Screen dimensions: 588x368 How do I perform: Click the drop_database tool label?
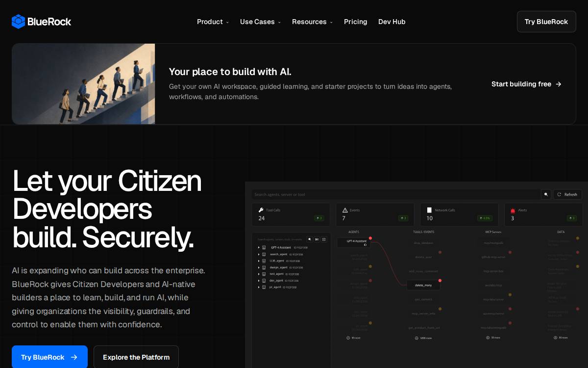pos(423,243)
